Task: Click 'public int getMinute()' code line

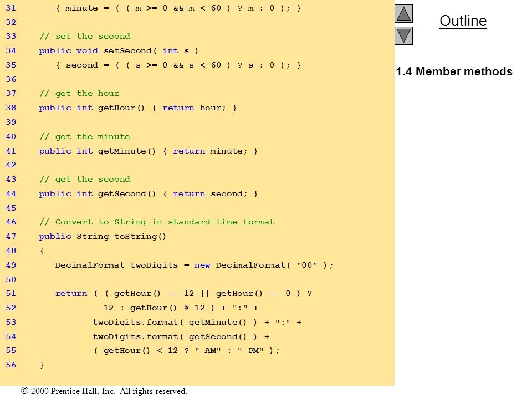Action: [x=149, y=151]
